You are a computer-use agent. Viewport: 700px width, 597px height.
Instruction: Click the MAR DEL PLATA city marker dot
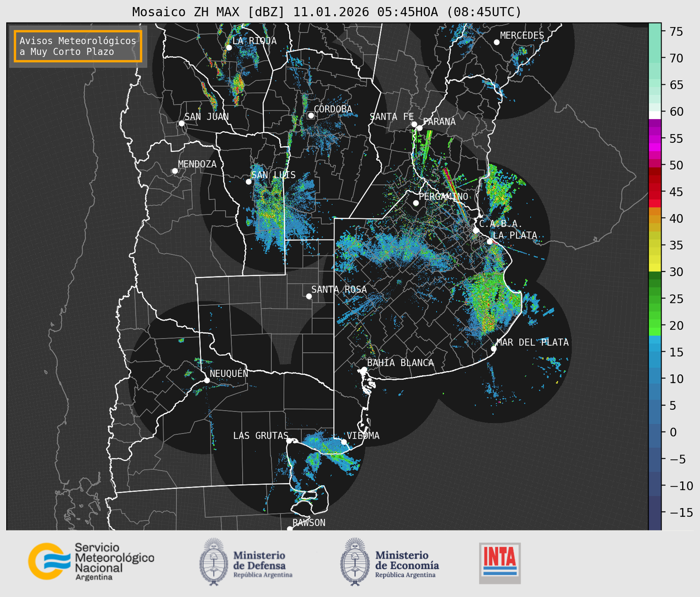[494, 349]
